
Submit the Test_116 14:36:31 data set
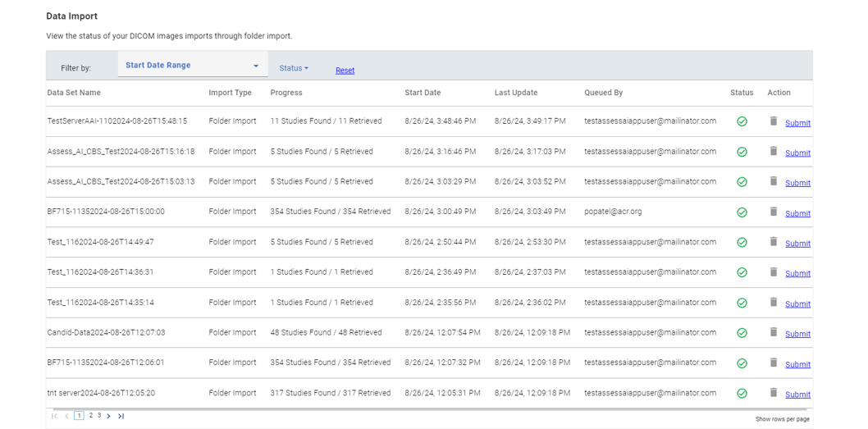pyautogui.click(x=797, y=273)
